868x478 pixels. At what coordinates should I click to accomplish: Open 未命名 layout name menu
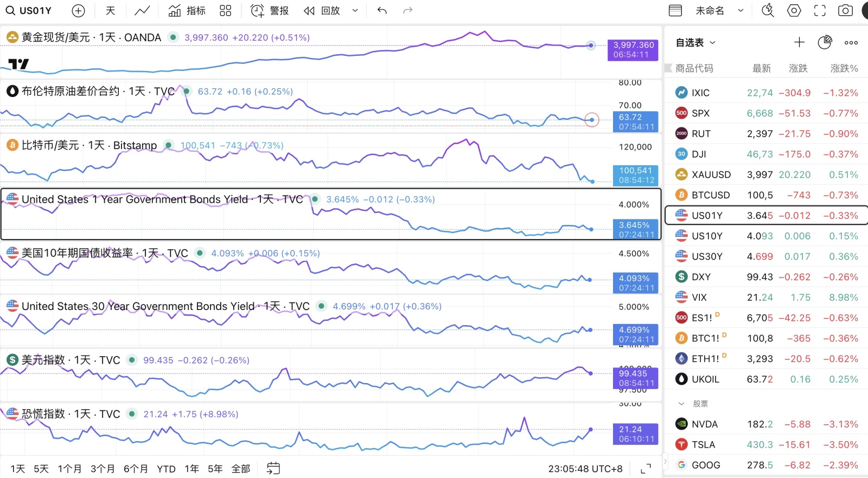pyautogui.click(x=710, y=10)
